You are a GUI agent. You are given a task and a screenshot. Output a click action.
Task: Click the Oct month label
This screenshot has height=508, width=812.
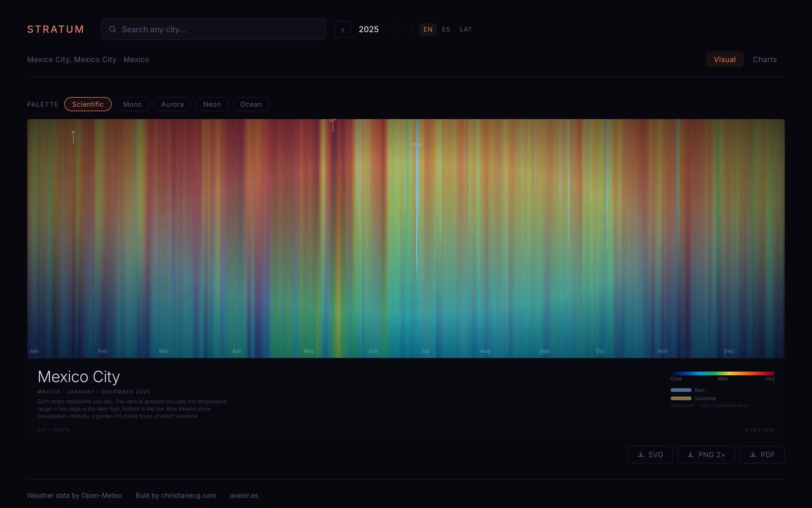pyautogui.click(x=600, y=351)
